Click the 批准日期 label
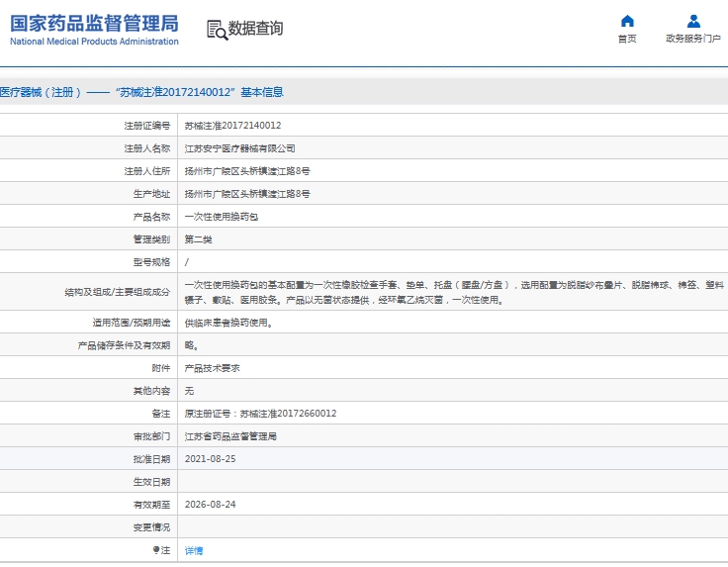Screen dimensions: 728x567 point(151,459)
